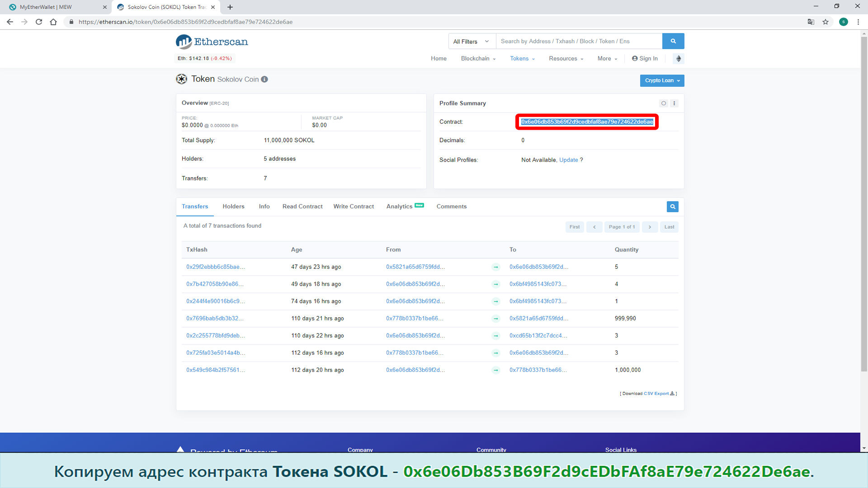Click the Etherscan logo

pos(212,42)
